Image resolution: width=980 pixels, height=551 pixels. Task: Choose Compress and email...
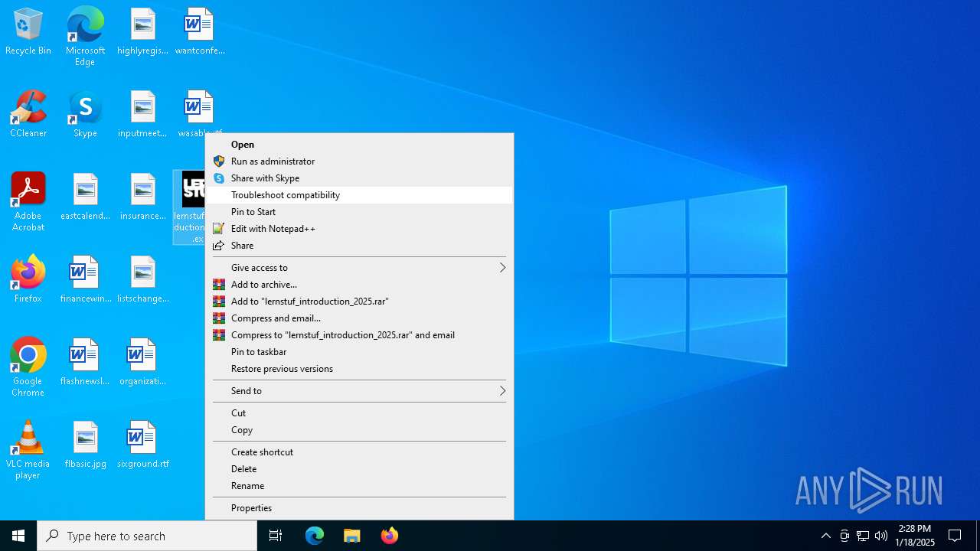[359, 318]
